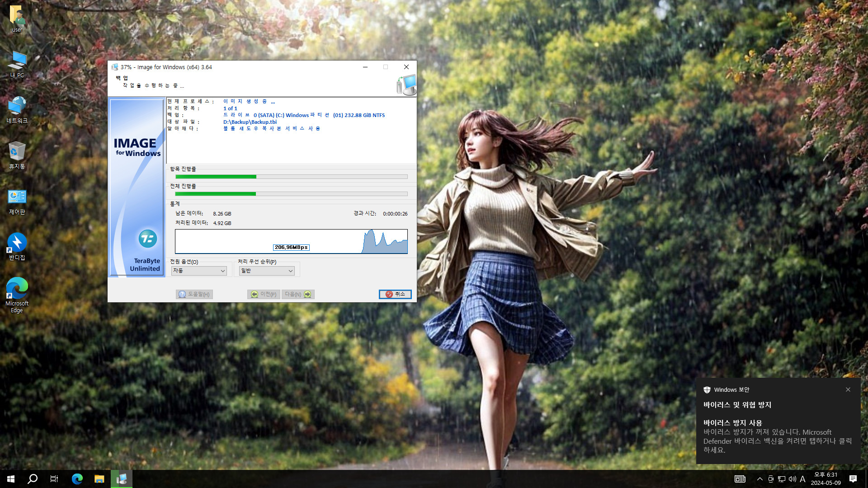
Task: Open the 전원 옵션 dropdown set to 자동
Action: (x=199, y=271)
